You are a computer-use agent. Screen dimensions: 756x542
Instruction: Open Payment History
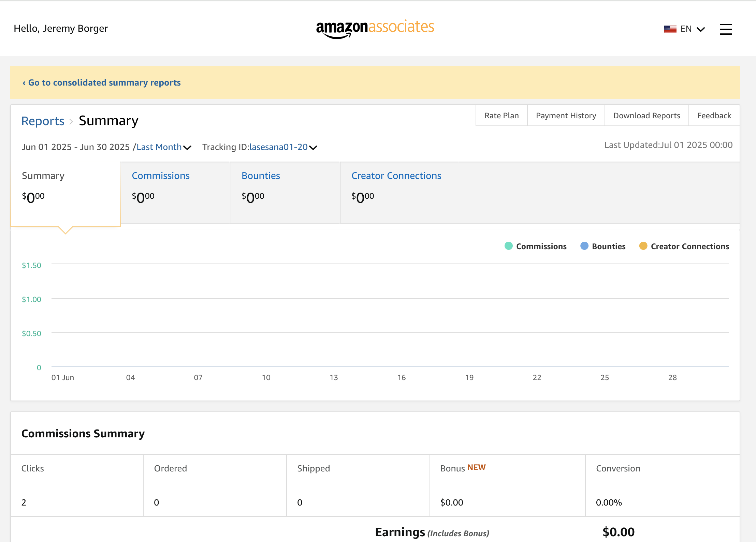566,116
